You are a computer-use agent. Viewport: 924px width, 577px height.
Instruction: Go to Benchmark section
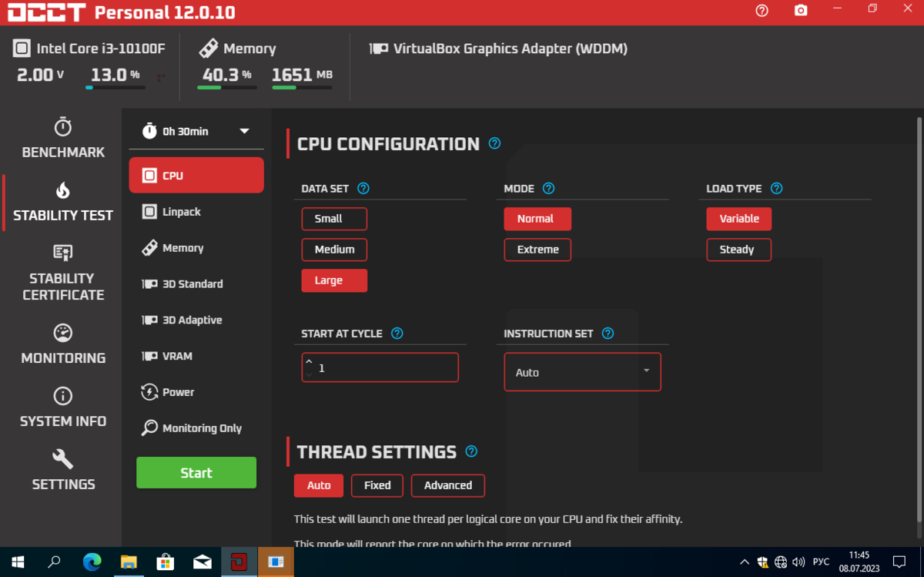tap(63, 139)
